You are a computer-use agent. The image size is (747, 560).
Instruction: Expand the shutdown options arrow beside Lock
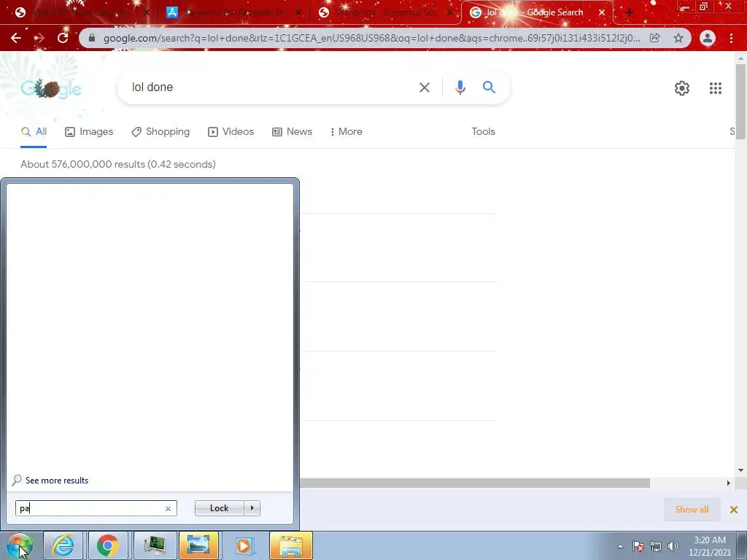tap(252, 508)
